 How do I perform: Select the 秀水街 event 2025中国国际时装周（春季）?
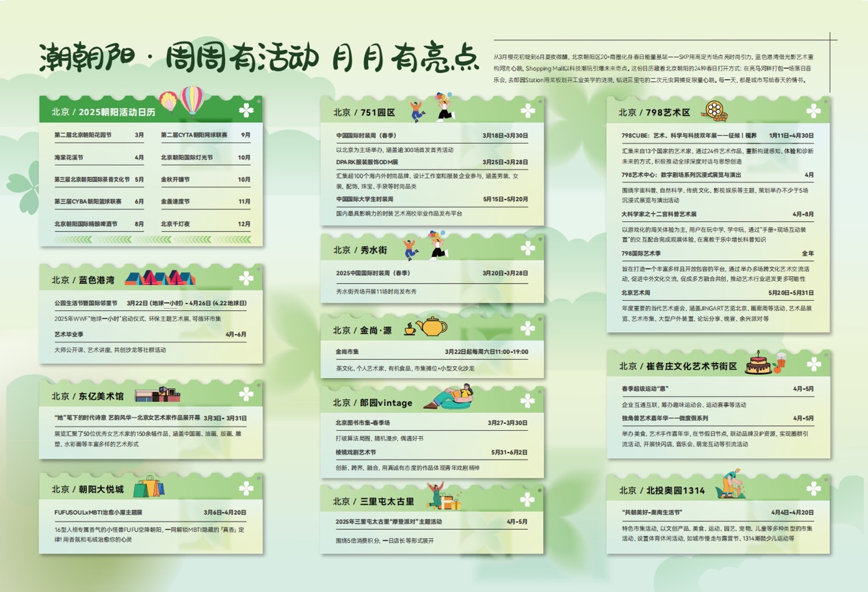tap(373, 273)
